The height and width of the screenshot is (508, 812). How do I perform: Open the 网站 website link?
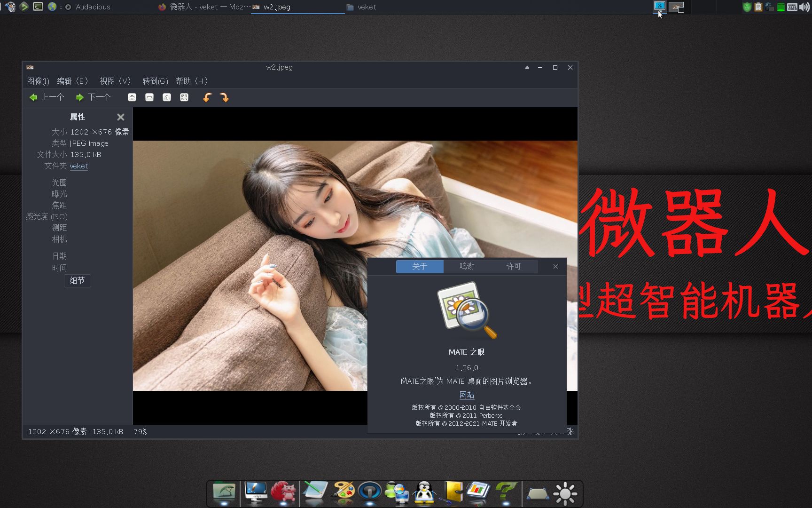click(467, 395)
